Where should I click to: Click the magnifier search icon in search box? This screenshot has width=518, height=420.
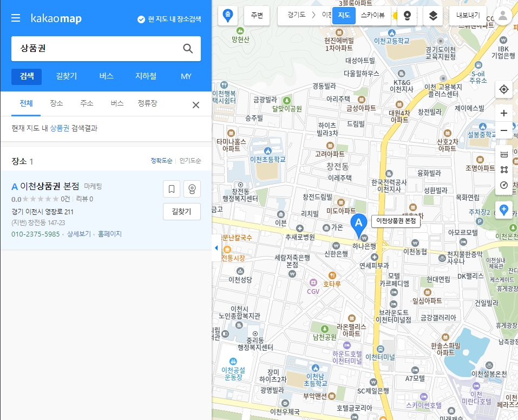coord(188,49)
